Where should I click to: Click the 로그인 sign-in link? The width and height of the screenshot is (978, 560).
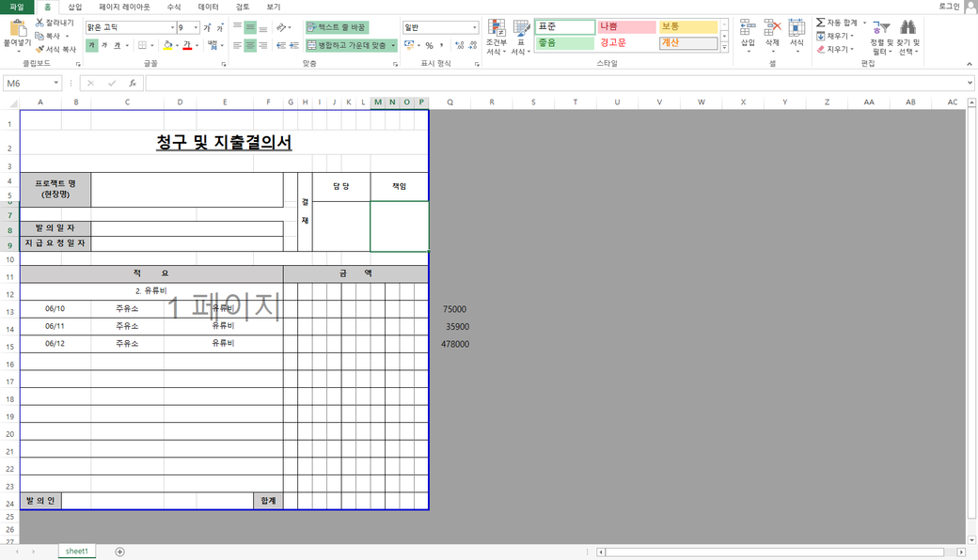click(949, 7)
